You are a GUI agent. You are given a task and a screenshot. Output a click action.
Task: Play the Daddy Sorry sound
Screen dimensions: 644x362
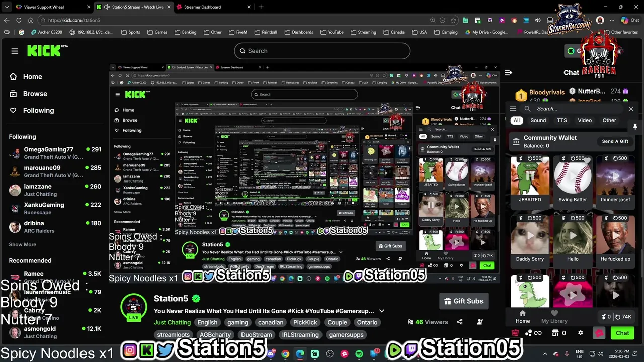pyautogui.click(x=530, y=235)
